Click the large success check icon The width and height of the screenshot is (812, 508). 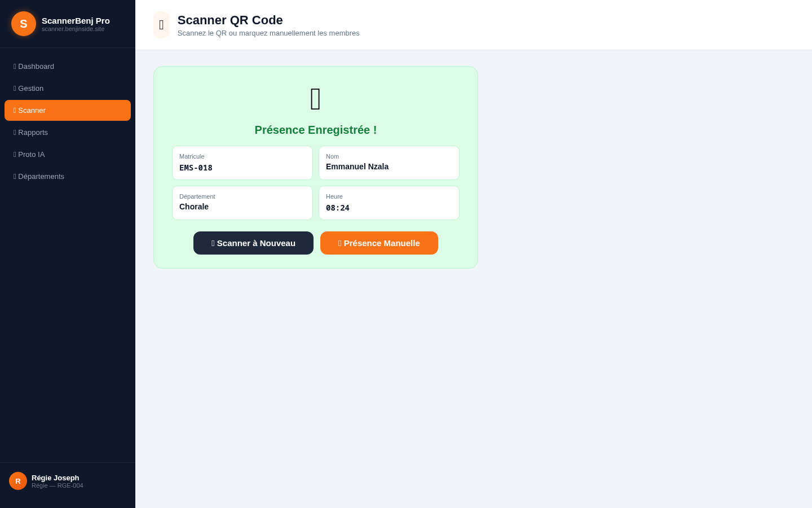pos(316,99)
